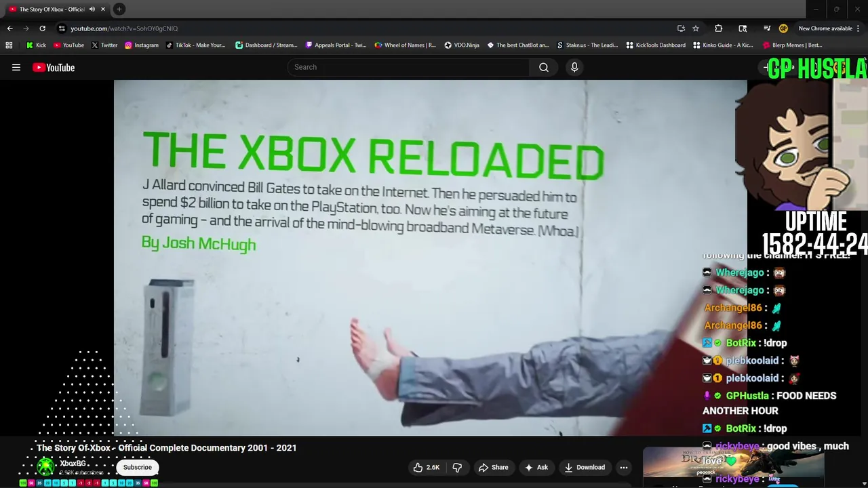Open Twitter bookmark
This screenshot has height=488, width=868.
coord(104,45)
